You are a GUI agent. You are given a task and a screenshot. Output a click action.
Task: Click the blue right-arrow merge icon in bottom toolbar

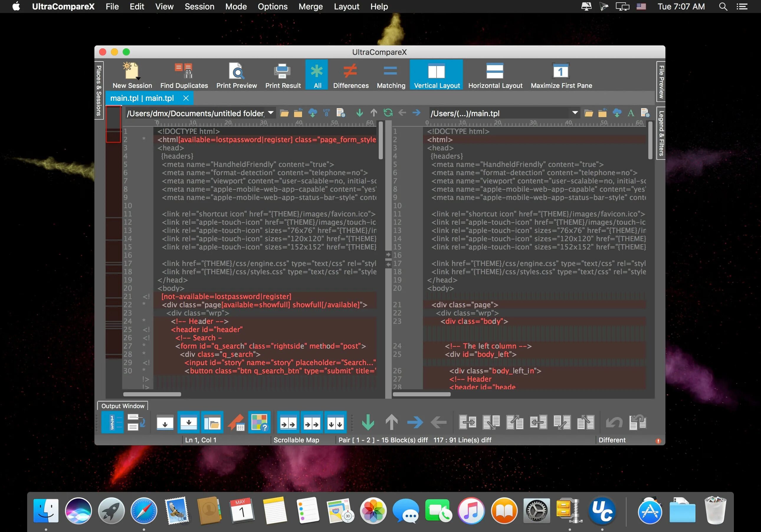tap(415, 422)
